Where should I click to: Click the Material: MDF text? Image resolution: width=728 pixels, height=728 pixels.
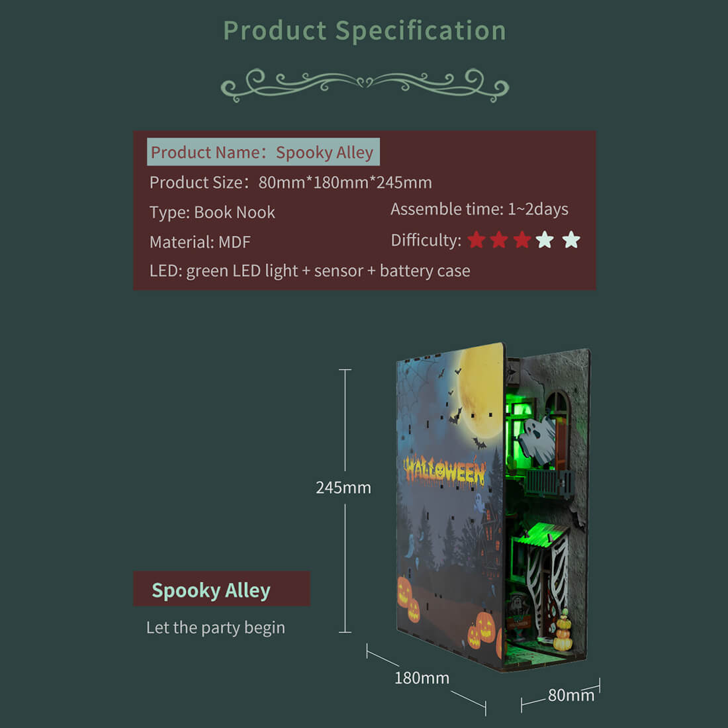coord(200,242)
